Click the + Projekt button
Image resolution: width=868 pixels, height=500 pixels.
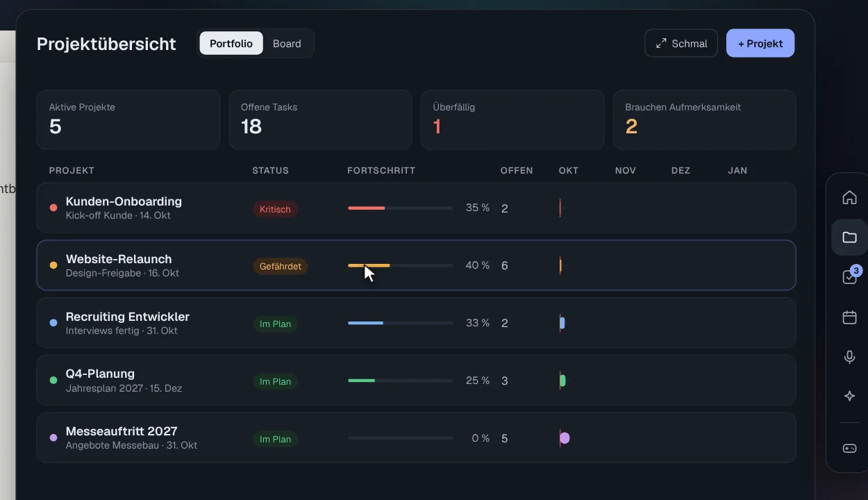[x=760, y=43]
